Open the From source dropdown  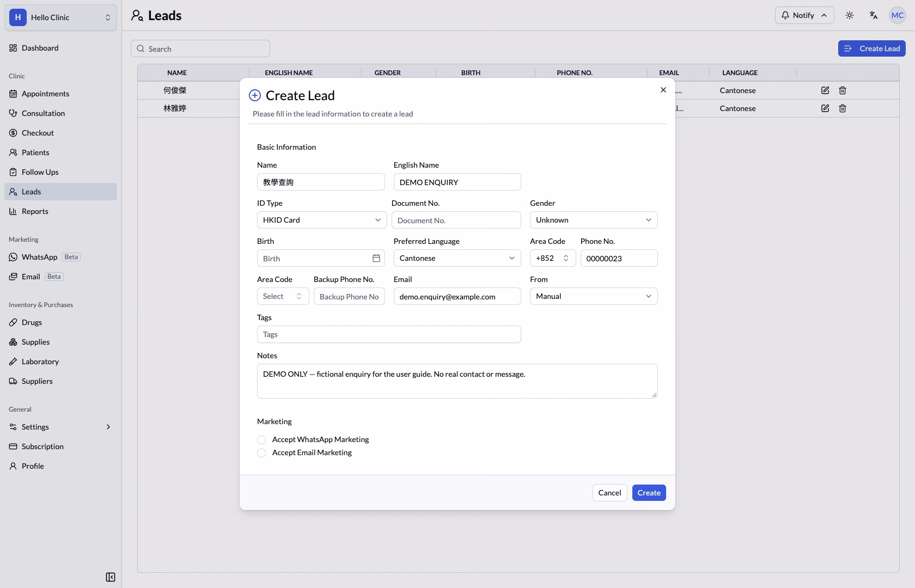coord(594,296)
